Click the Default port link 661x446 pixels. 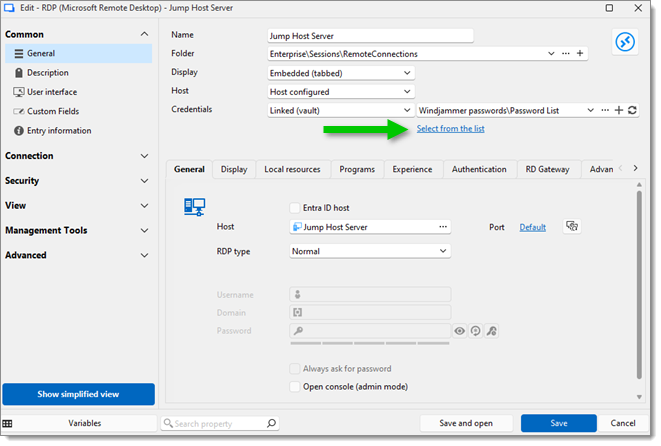click(532, 227)
